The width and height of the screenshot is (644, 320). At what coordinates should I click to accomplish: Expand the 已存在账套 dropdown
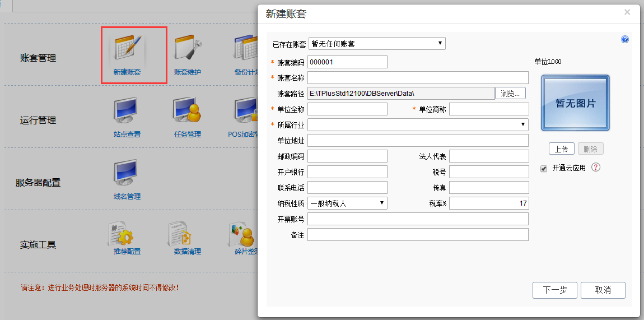[x=377, y=44]
